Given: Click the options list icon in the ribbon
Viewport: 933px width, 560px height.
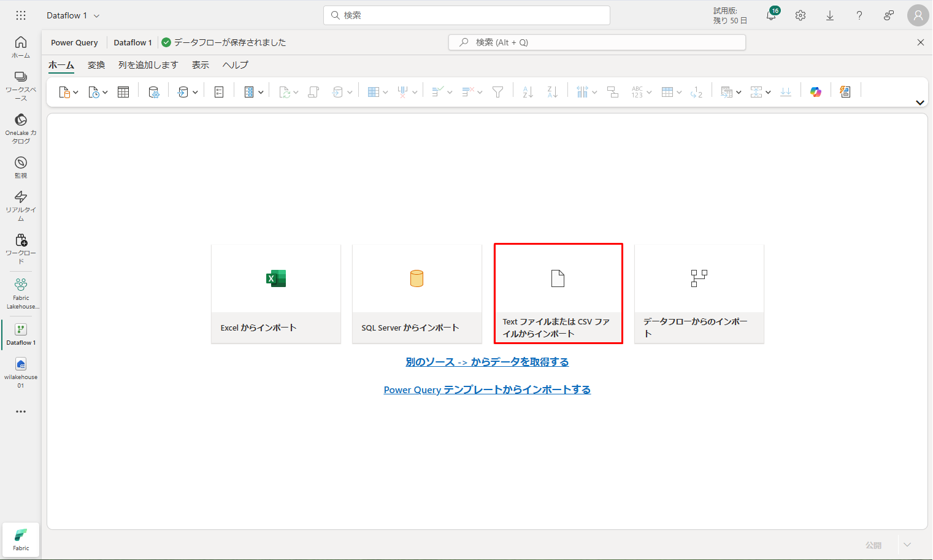Looking at the screenshot, I should click(x=219, y=92).
